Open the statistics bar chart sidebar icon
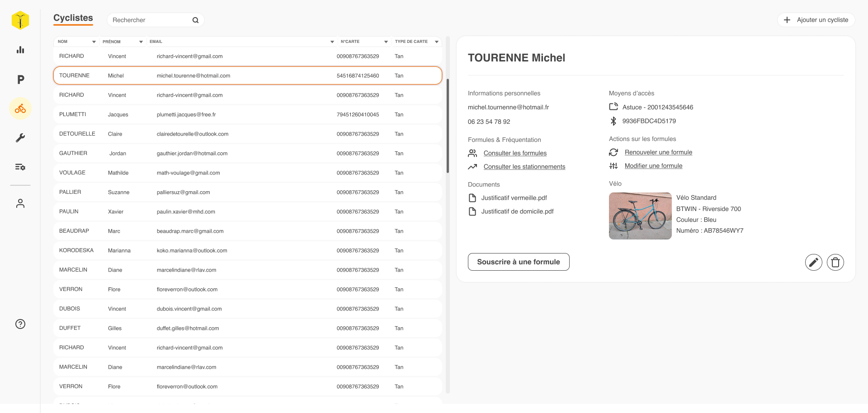 [20, 50]
